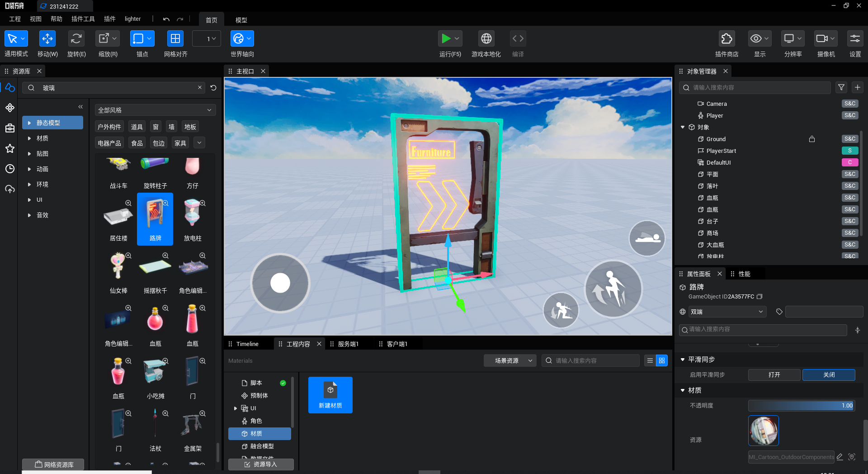This screenshot has width=868, height=474.
Task: Click the prone pose button in viewport
Action: coord(647,238)
